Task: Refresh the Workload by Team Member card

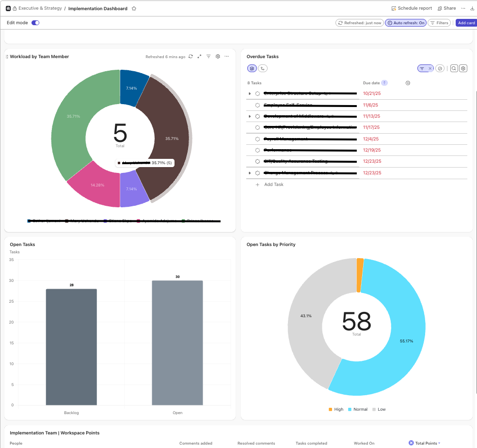Action: pos(191,57)
